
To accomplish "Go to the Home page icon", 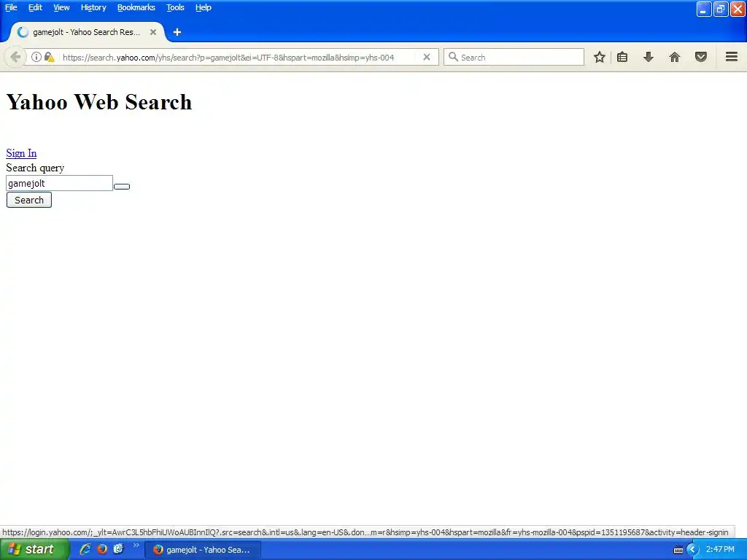I will click(675, 57).
